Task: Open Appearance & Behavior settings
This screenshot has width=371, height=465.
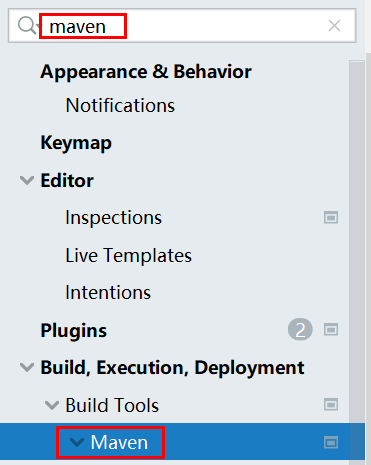Action: (146, 72)
